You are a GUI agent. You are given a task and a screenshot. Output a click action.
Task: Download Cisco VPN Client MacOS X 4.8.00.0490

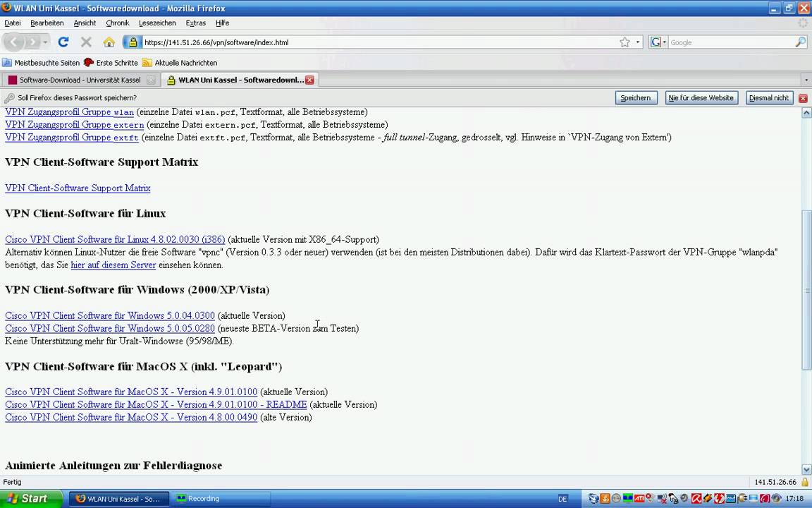point(131,417)
